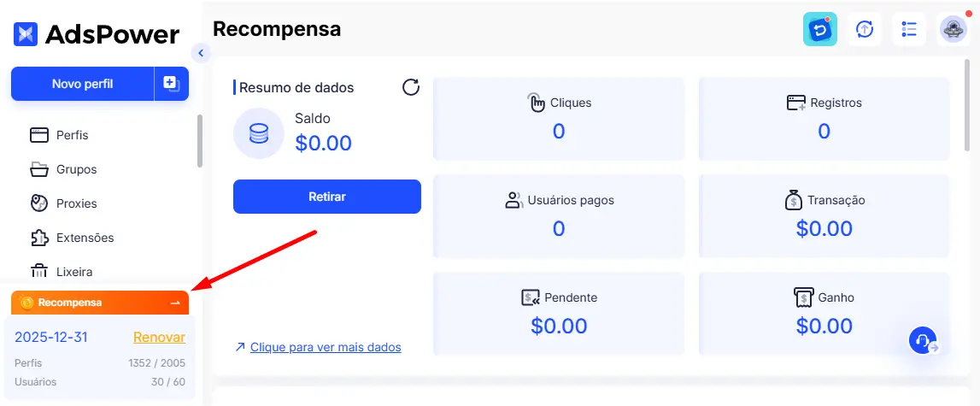Image resolution: width=980 pixels, height=406 pixels.
Task: Open the task list icon in header
Action: pos(909,29)
